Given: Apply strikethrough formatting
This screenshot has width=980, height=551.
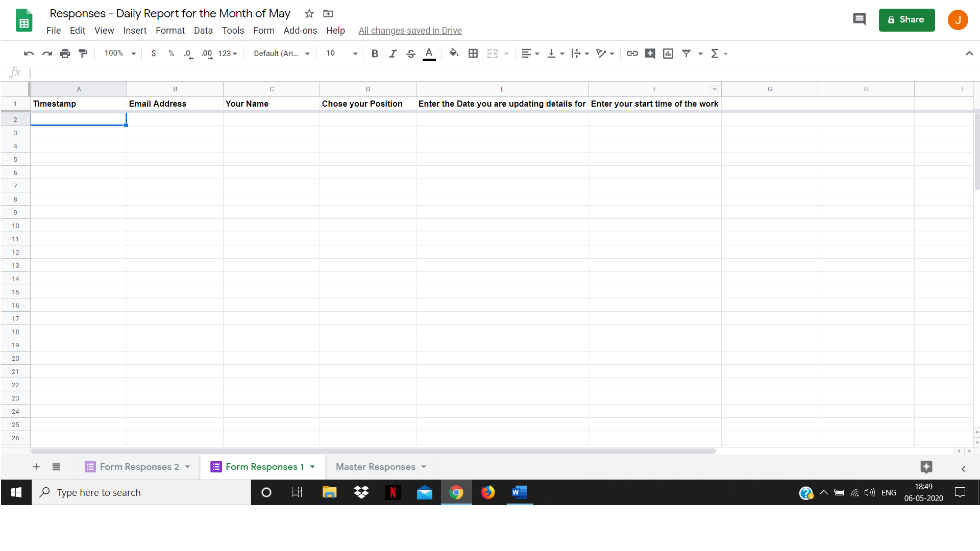Looking at the screenshot, I should click(411, 53).
